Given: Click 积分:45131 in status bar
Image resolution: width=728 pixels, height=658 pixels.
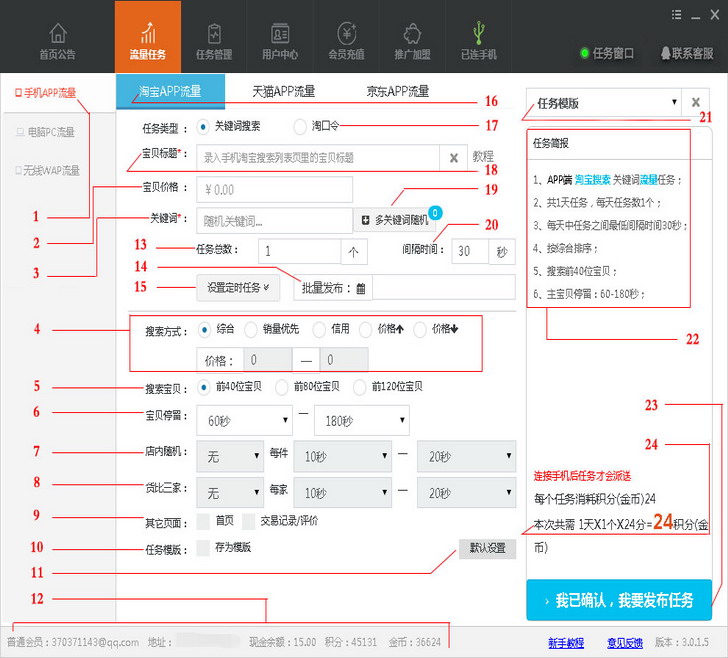Looking at the screenshot, I should click(x=351, y=642).
